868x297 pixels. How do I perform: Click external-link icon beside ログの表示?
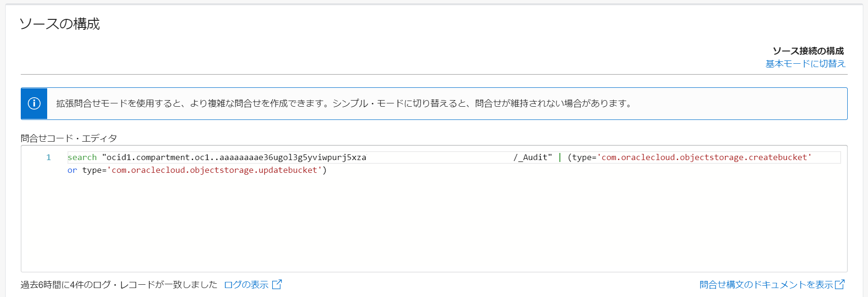pyautogui.click(x=277, y=284)
